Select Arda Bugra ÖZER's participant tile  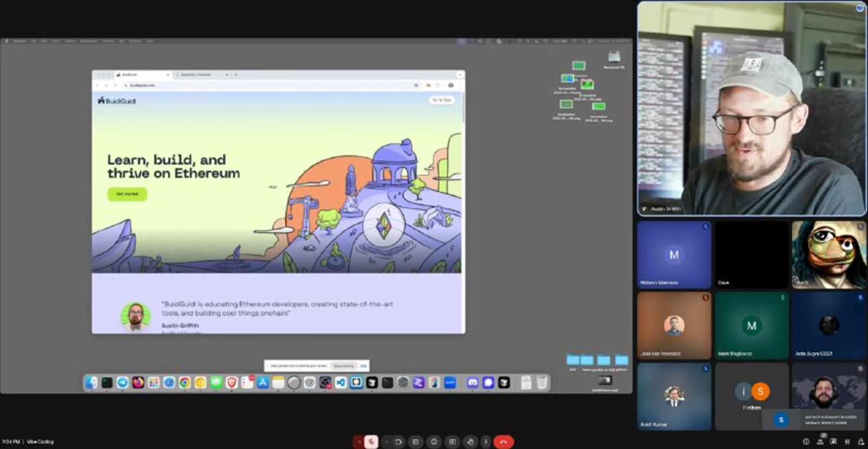point(828,325)
